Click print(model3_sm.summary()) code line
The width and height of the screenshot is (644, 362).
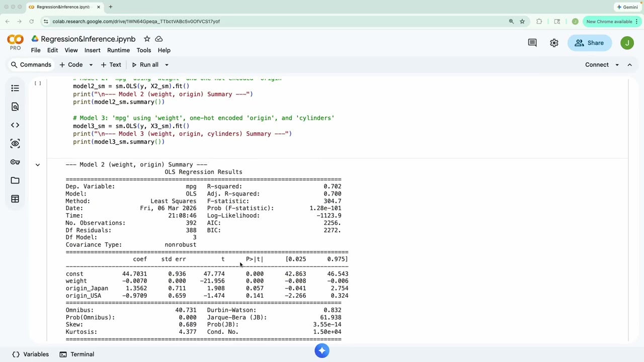[x=119, y=142]
